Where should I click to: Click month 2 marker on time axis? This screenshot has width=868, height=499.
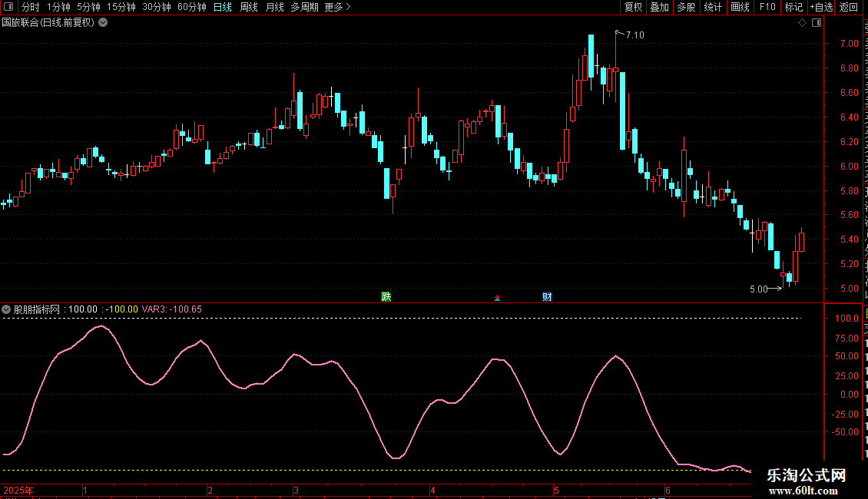210,490
